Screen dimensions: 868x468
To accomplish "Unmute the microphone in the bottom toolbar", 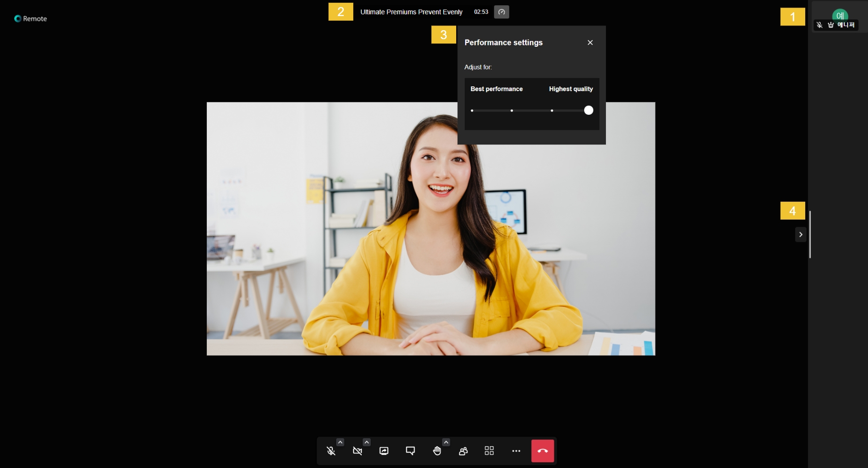I will tap(331, 451).
